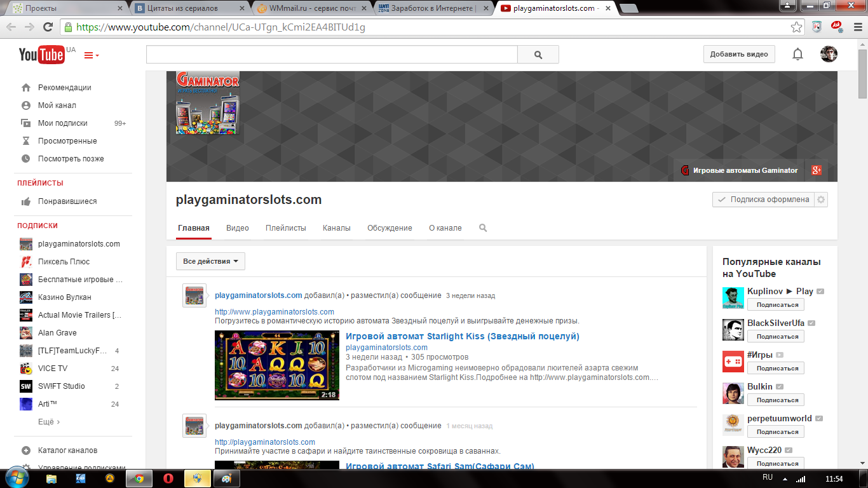Open Alan Grave subscription
The image size is (868, 488).
coord(57,333)
